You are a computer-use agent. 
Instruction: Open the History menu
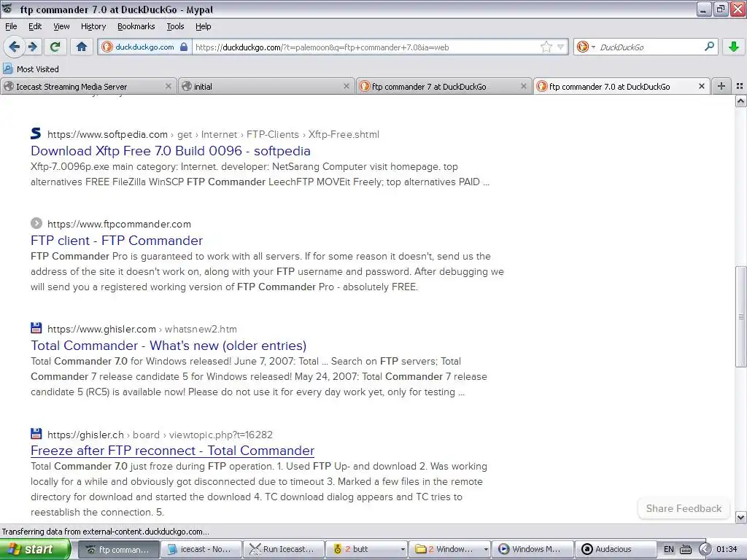[93, 26]
